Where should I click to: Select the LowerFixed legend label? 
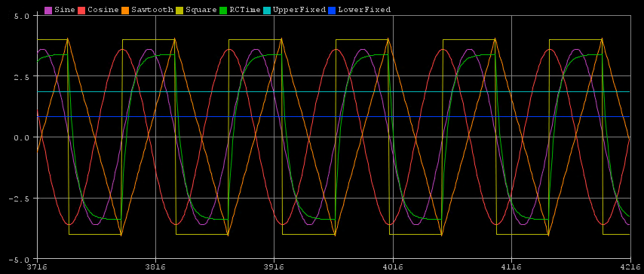coord(364,10)
